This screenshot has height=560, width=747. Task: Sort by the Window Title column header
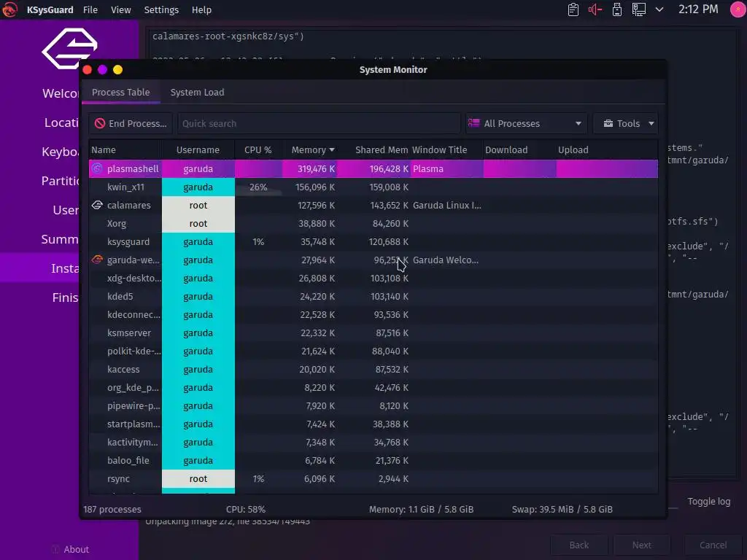click(x=447, y=150)
